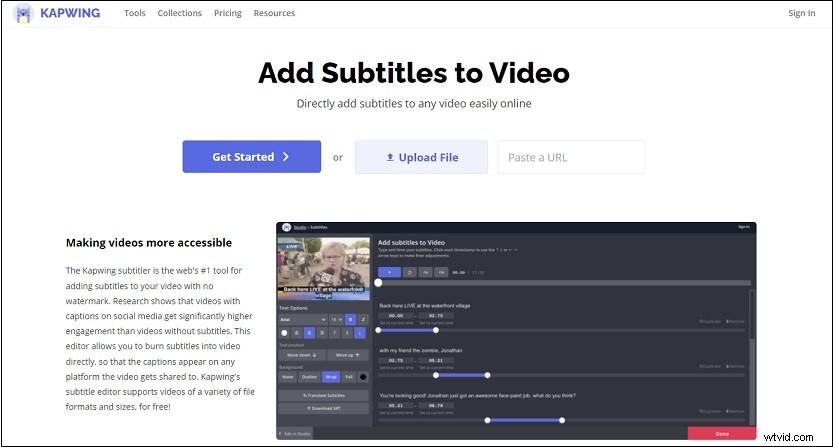This screenshot has width=834, height=447.
Task: Open the font size 18 dropdown
Action: pyautogui.click(x=336, y=319)
